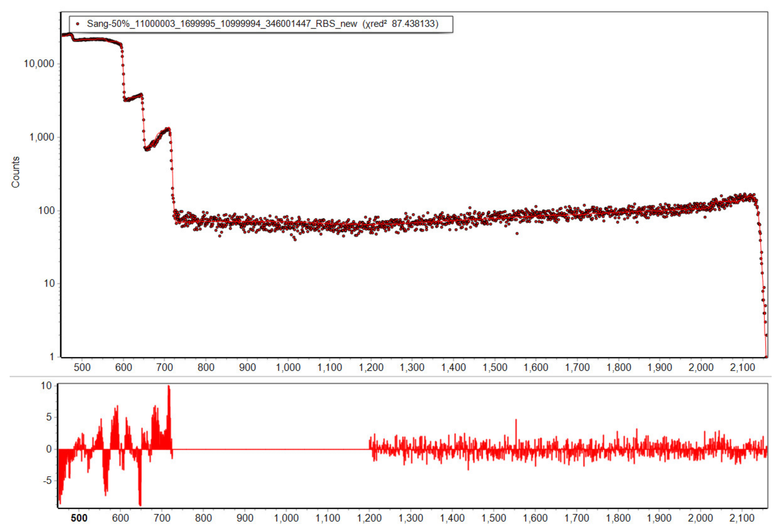776x532 pixels.
Task: Click the bold 500 label under residual plot
Action: [79, 518]
